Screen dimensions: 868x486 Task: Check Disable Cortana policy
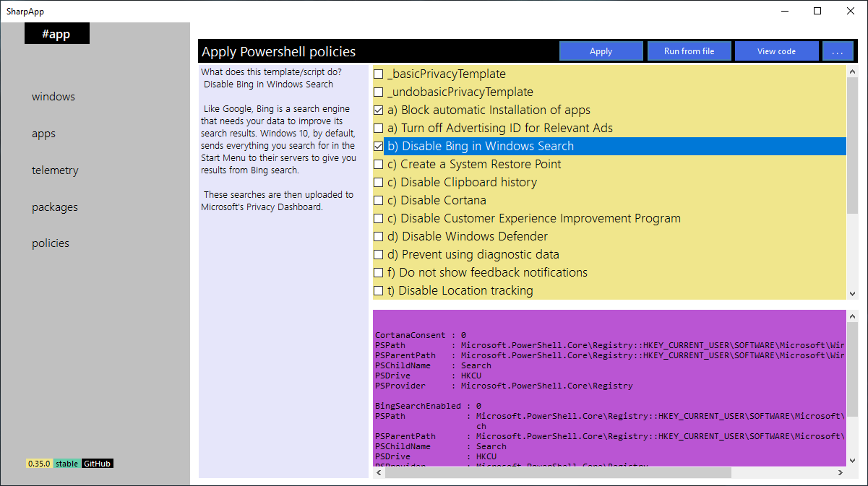pyautogui.click(x=378, y=201)
